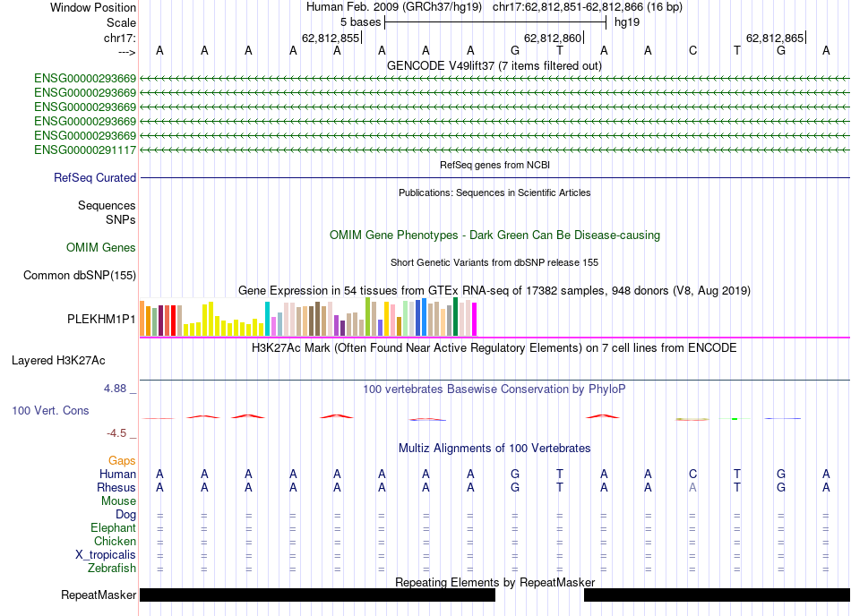The image size is (851, 616).
Task: Click the longer black RepeatMasker block
Action: click(x=317, y=595)
